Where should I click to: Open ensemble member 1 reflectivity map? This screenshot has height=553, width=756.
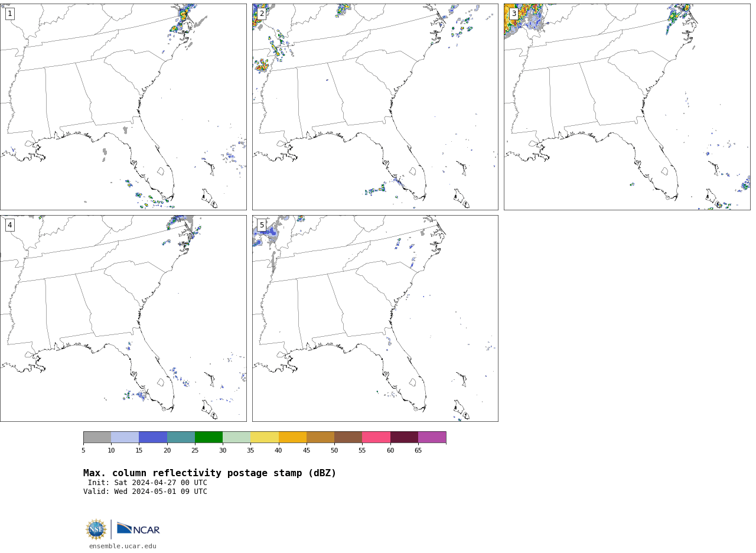click(123, 107)
